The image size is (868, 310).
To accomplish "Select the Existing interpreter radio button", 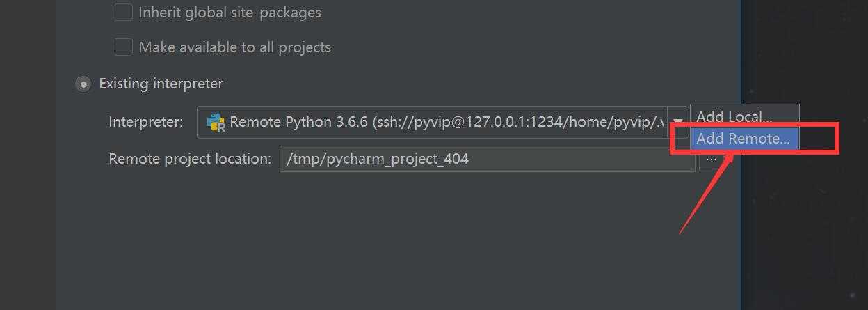I will point(83,84).
